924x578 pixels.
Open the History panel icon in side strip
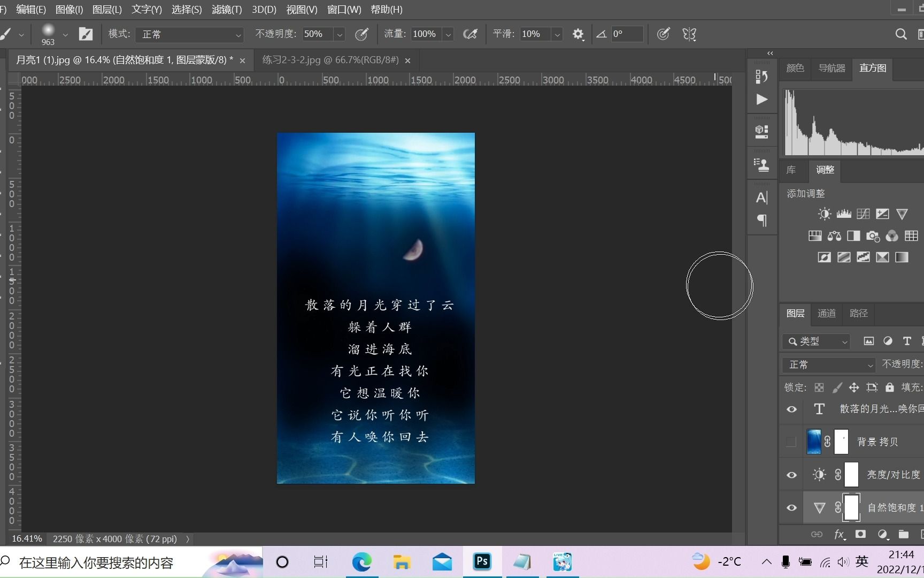coord(762,77)
